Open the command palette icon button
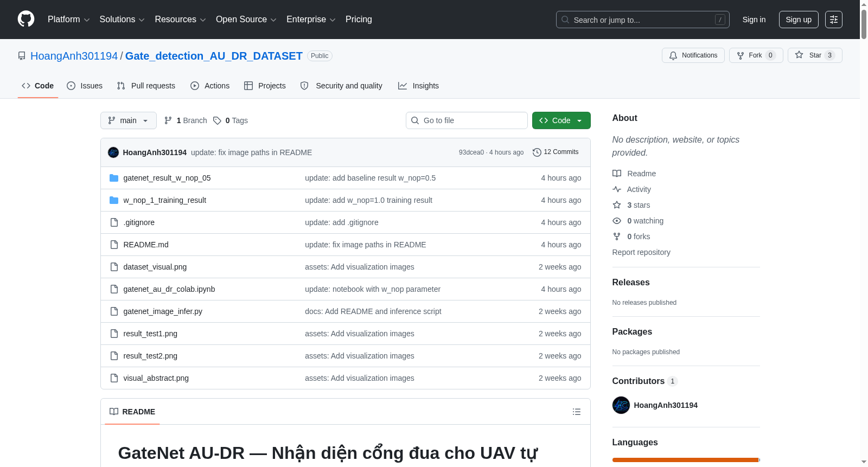This screenshot has width=868, height=467. coord(833,20)
